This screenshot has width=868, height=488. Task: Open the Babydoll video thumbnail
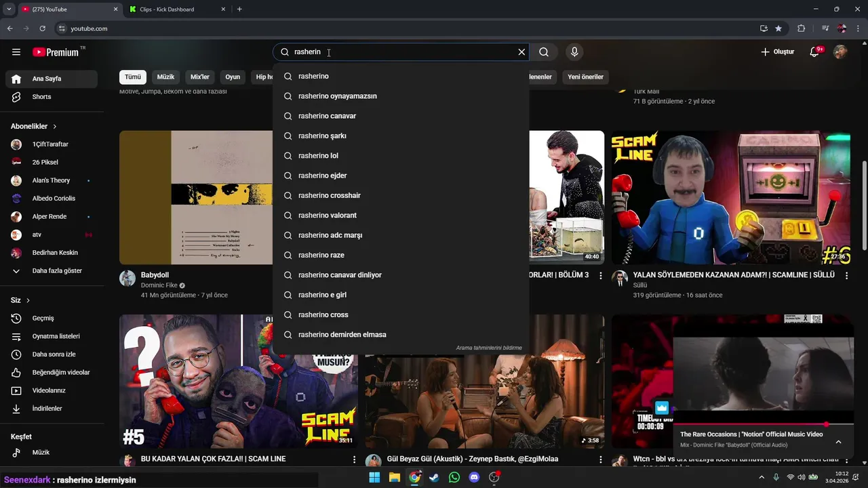196,197
